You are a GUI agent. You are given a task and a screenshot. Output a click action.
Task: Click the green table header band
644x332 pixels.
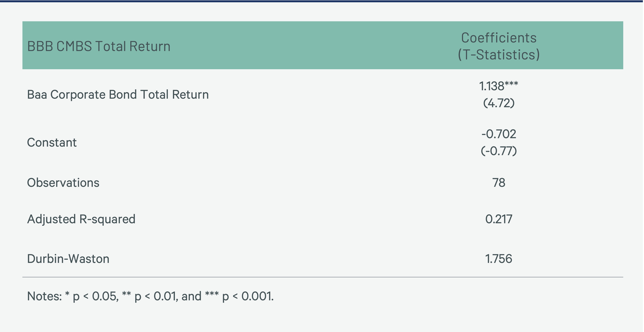(323, 45)
